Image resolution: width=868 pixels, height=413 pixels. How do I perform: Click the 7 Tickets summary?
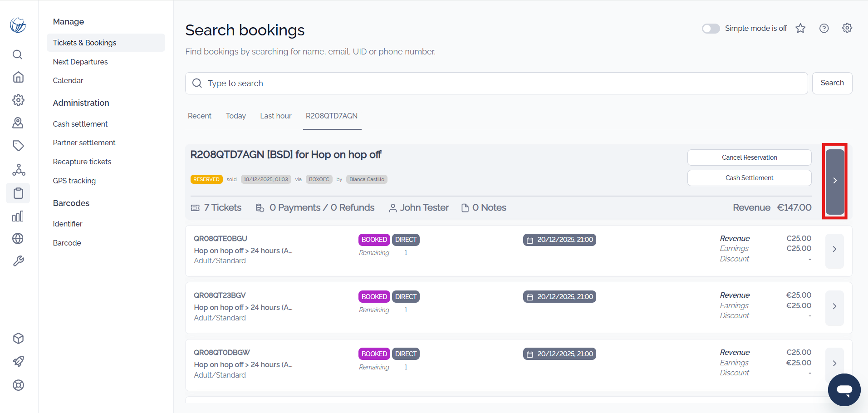216,207
